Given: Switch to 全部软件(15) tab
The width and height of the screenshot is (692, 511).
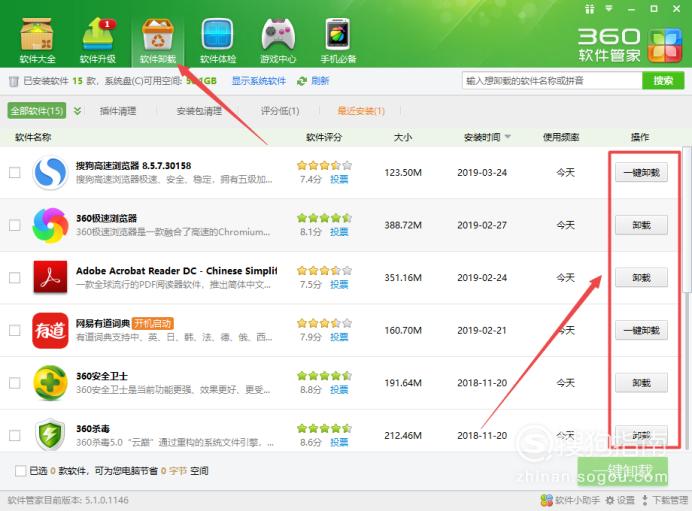Looking at the screenshot, I should click(37, 110).
